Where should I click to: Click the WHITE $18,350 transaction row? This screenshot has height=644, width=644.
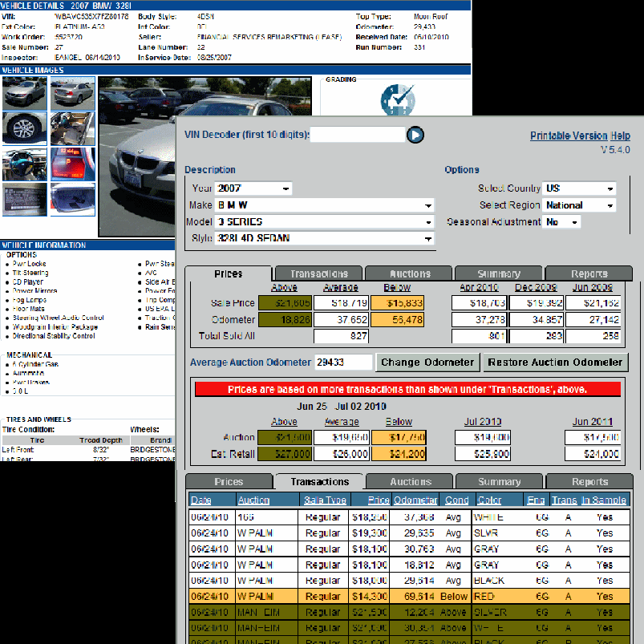(410, 517)
